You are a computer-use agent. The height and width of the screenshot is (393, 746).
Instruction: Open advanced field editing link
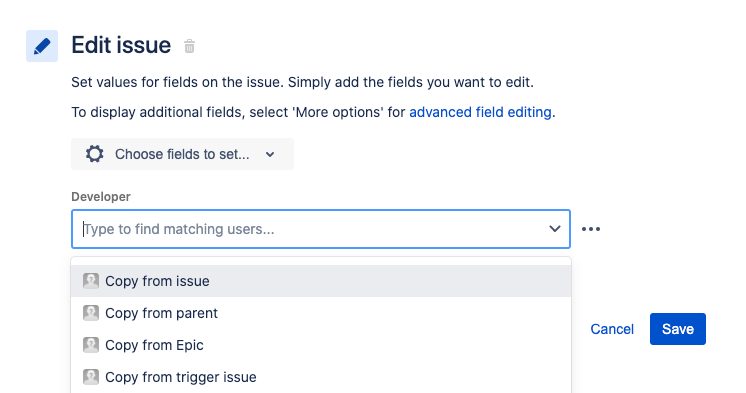[480, 112]
